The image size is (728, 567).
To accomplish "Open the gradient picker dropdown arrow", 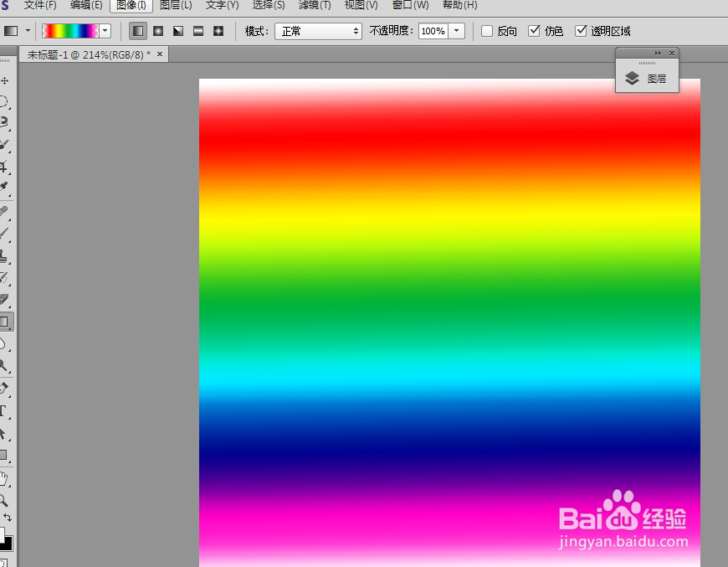I will (x=105, y=31).
